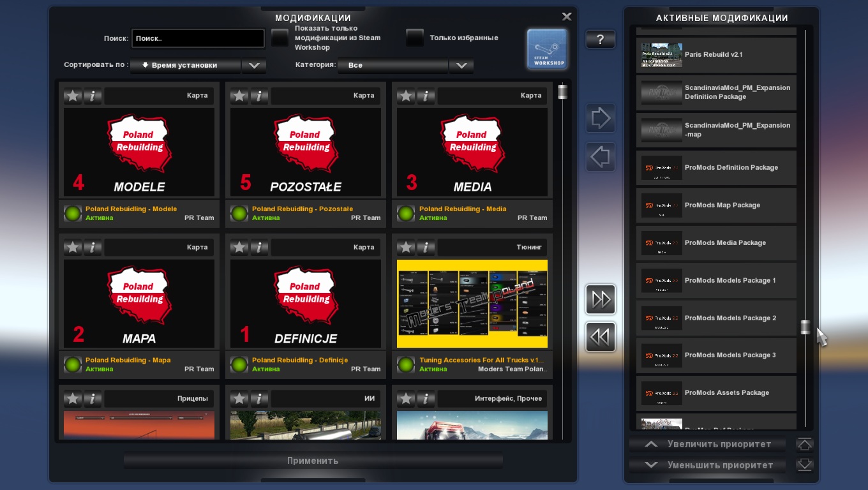Click the mod list scrollbar handle
Image resolution: width=868 pixels, height=490 pixels.
(x=562, y=92)
